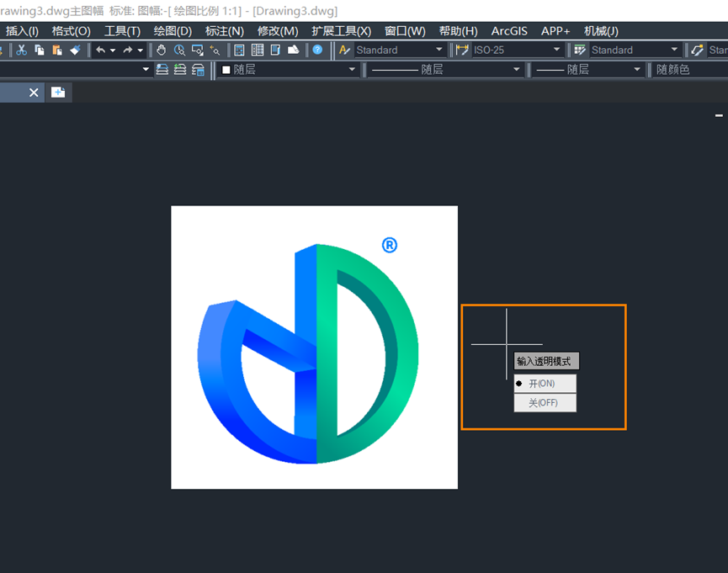The width and height of the screenshot is (728, 573).
Task: Open the Text Style manager icon
Action: 344,50
